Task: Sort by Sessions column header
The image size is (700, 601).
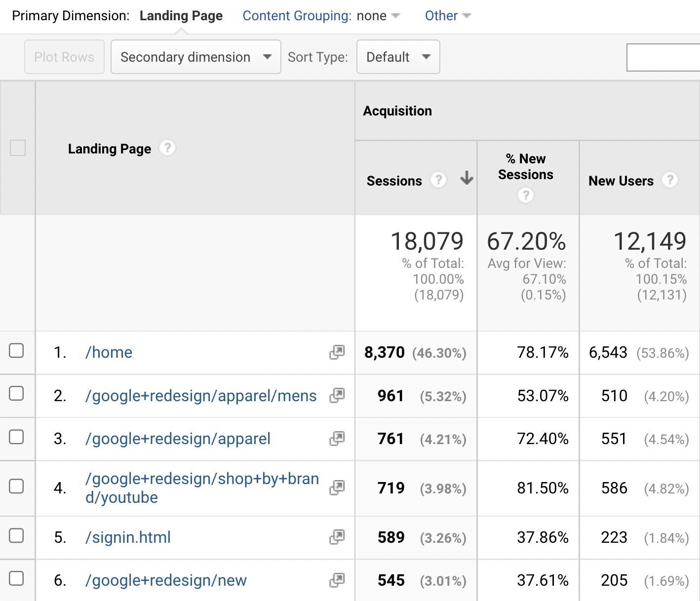Action: (x=394, y=181)
